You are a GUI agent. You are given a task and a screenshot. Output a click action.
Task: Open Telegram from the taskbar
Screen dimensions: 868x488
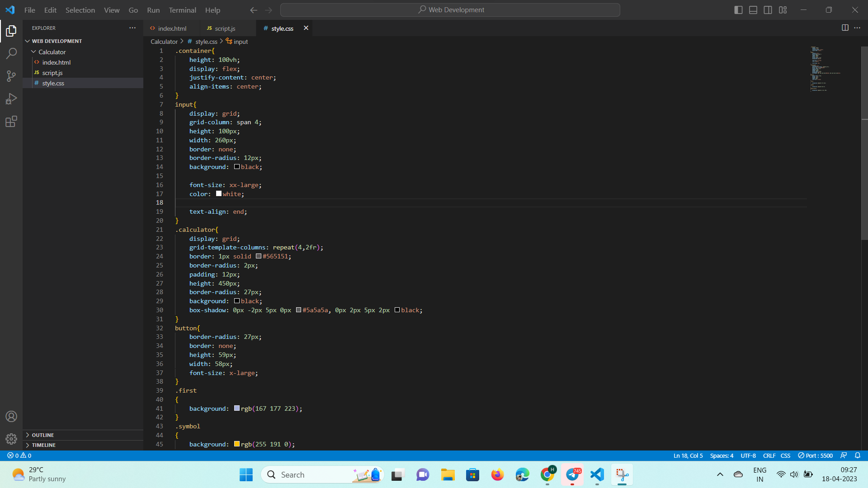(x=572, y=475)
